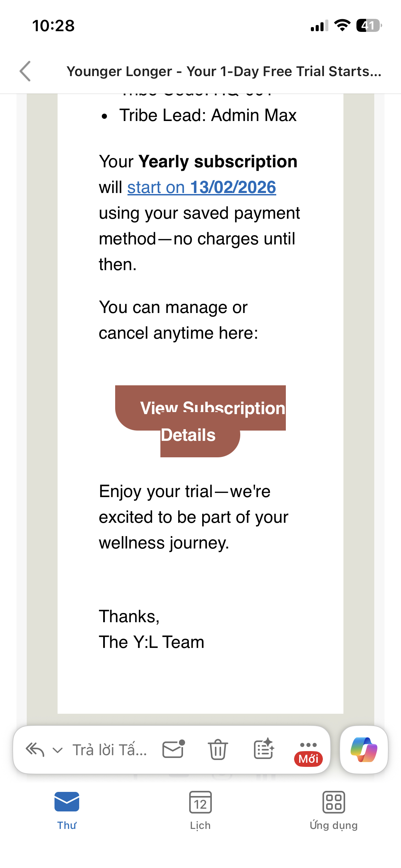Image resolution: width=401 pixels, height=868 pixels.
Task: Tap the 'Tribe Lead: Admin Max' line
Action: (208, 115)
